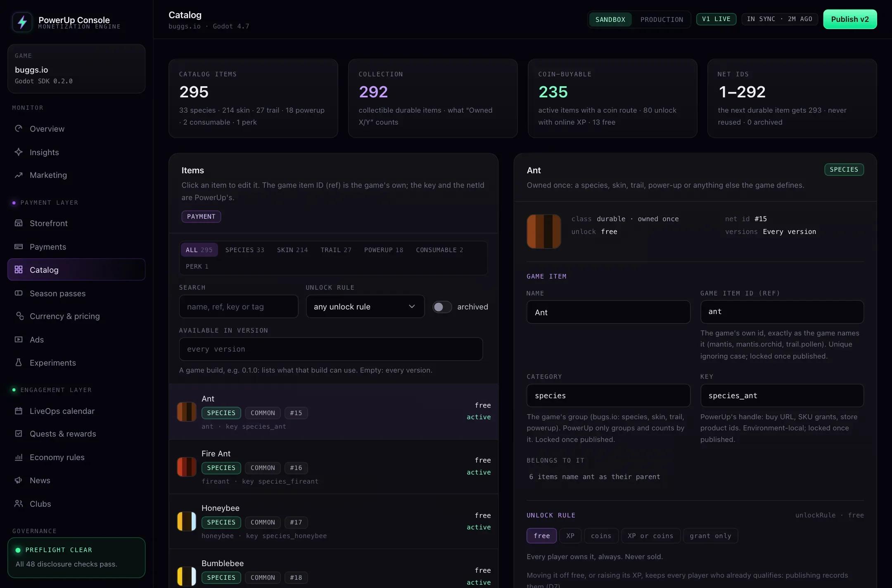Click the Quests & rewards checkbox icon
This screenshot has height=588, width=892.
pos(19,434)
